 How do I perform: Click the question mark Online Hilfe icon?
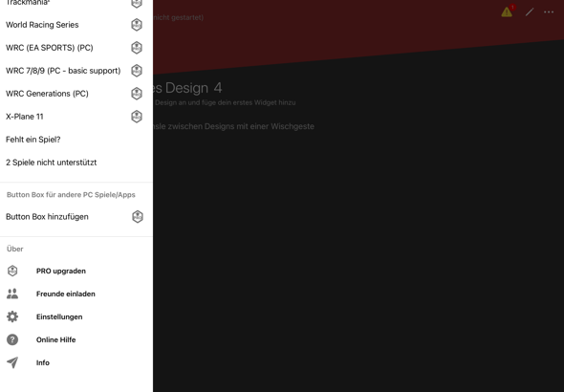click(12, 339)
